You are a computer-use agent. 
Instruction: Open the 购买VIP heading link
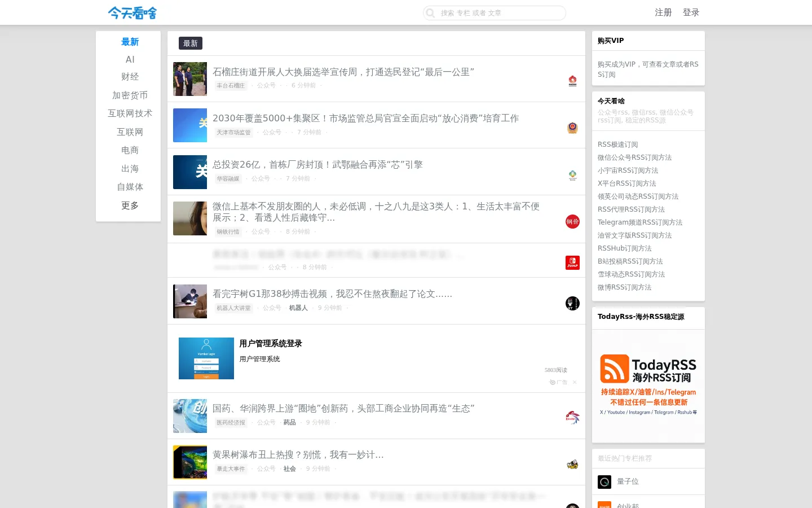[611, 41]
